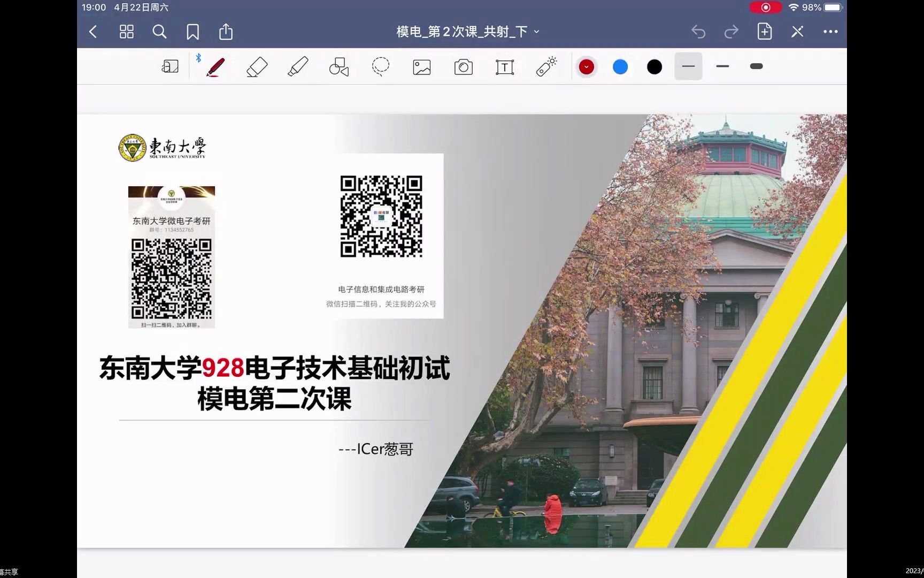Select the Text box tool
This screenshot has height=578, width=924.
coord(504,66)
